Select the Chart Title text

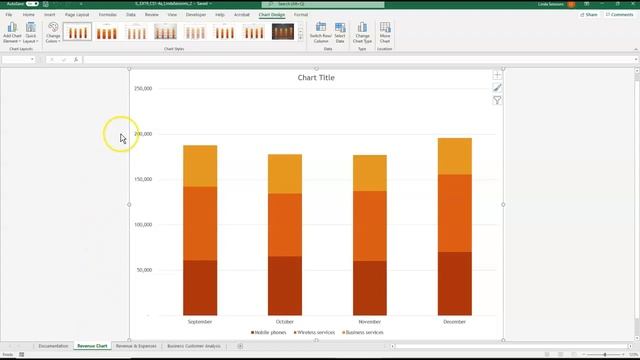coord(316,78)
